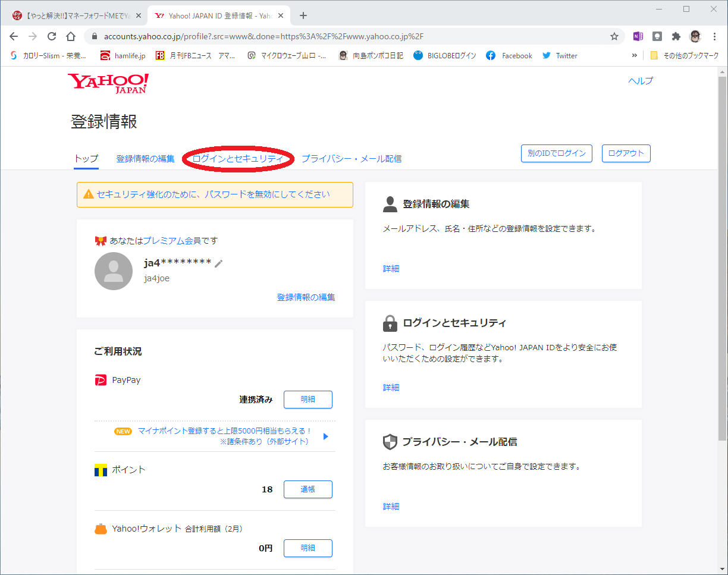Open the Facebook bookmark

pos(509,55)
